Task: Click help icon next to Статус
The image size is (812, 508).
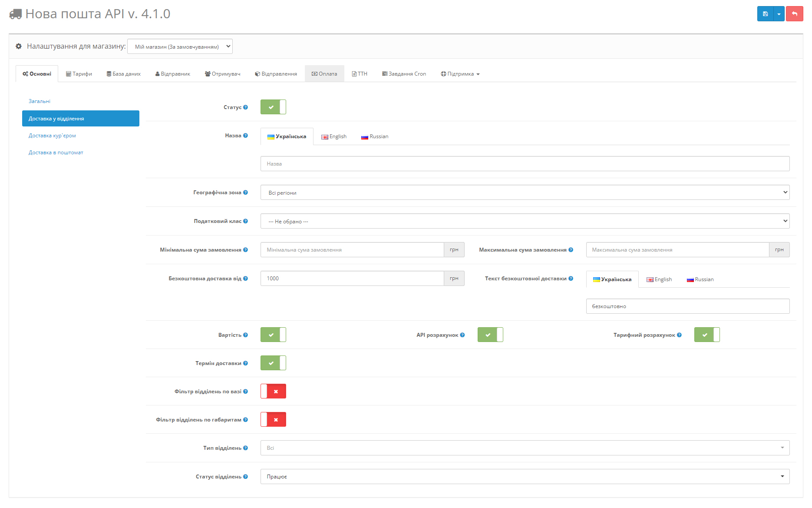Action: [245, 107]
